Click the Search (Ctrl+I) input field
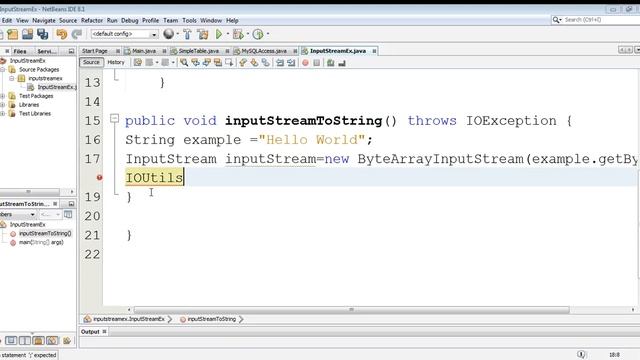The height and width of the screenshot is (360, 640). 600,20
